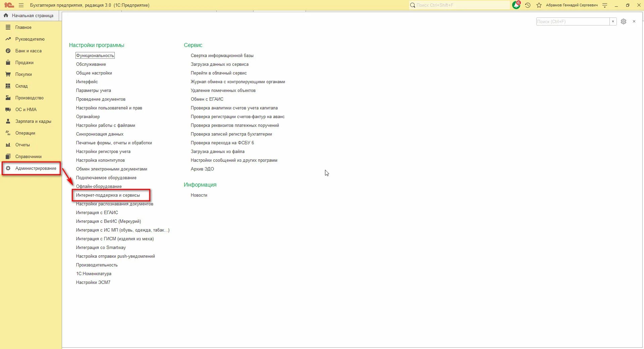Click the Продажи bag icon

8,63
